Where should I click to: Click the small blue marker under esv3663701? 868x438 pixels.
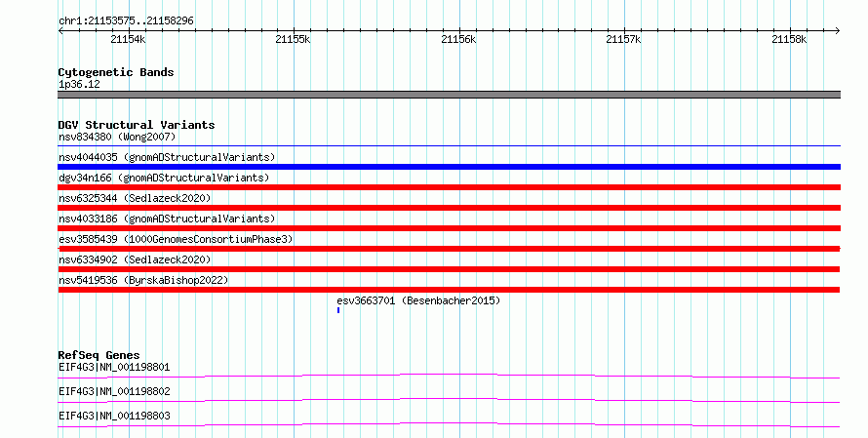(x=338, y=310)
